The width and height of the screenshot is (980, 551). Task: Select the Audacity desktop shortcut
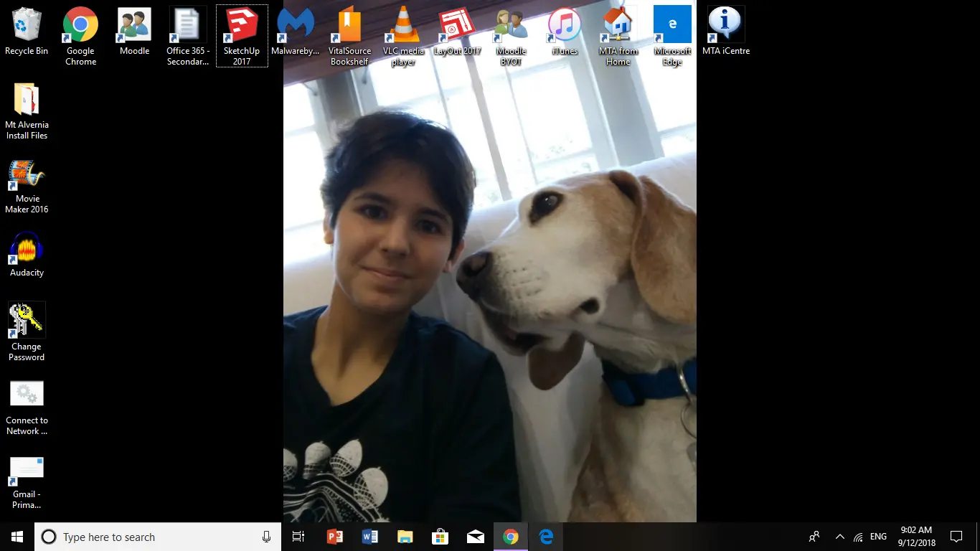click(27, 254)
